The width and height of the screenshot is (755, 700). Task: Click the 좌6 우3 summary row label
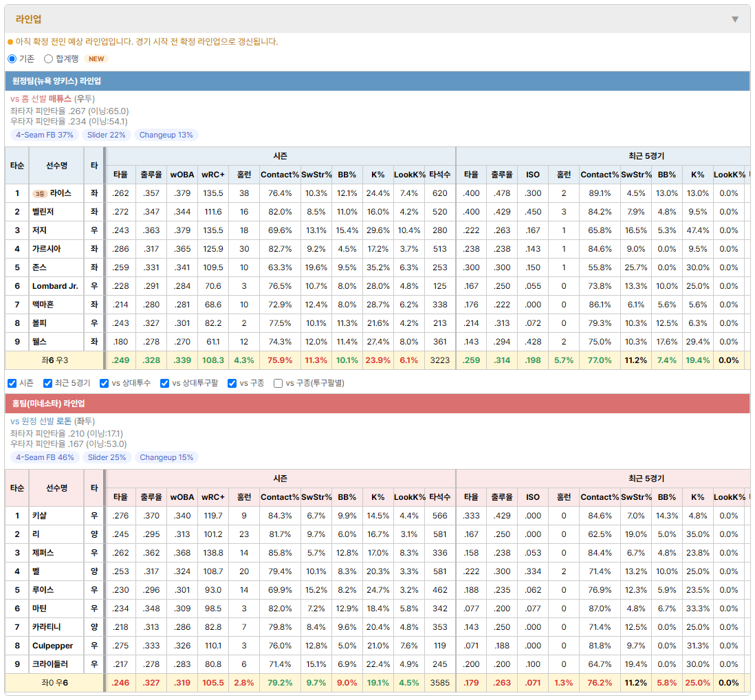(54, 360)
